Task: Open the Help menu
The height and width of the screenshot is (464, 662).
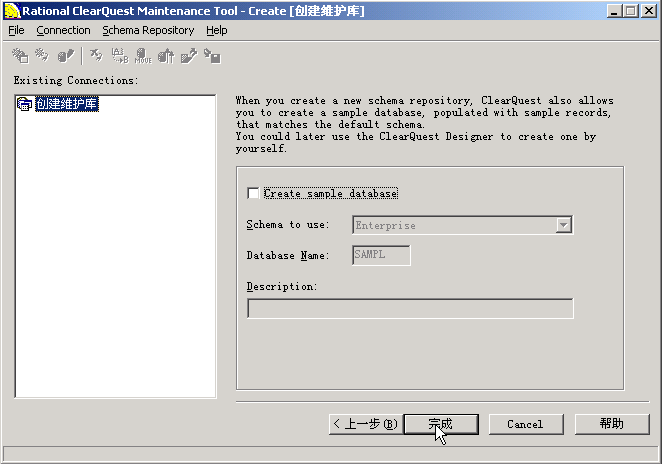Action: point(217,30)
